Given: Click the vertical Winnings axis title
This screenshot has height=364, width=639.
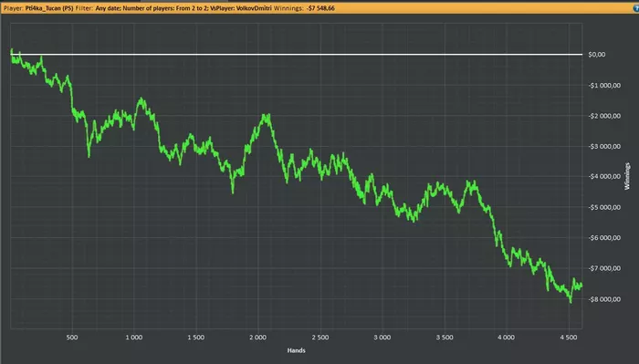Looking at the screenshot, I should (627, 176).
